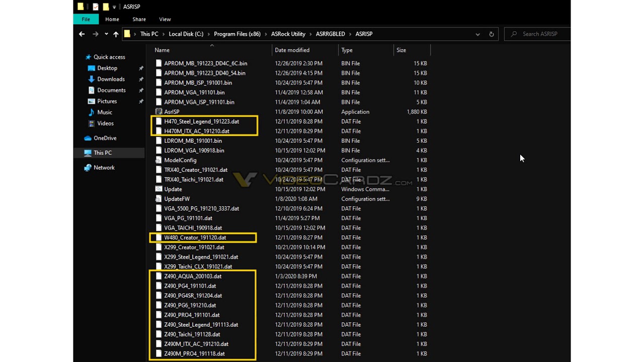Select APROM_MB_191223_DD4C_6C.bin file

205,63
